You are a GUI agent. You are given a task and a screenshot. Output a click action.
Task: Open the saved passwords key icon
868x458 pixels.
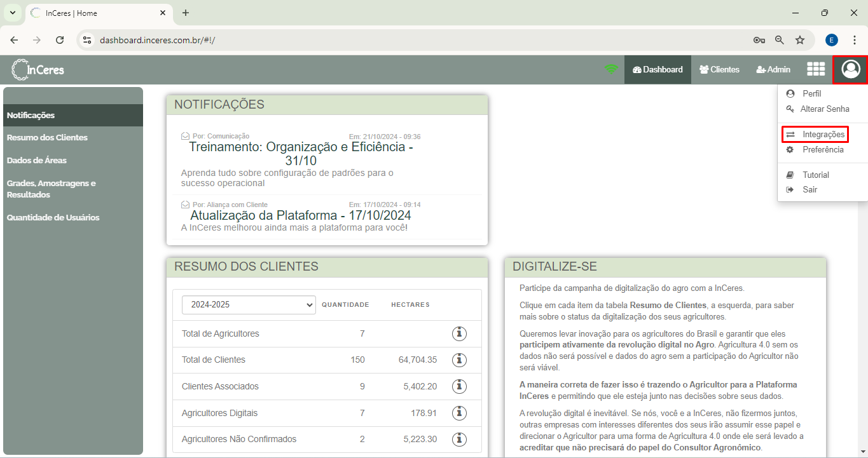759,40
